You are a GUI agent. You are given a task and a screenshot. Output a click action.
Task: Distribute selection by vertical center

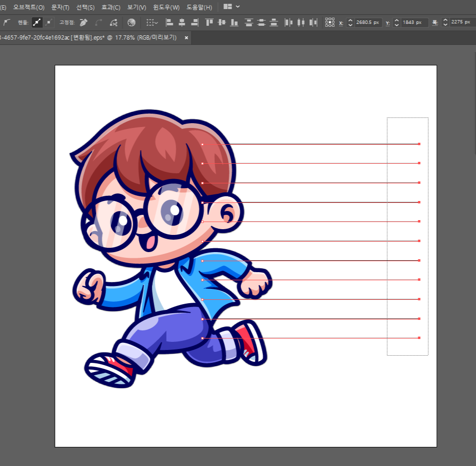pyautogui.click(x=261, y=22)
